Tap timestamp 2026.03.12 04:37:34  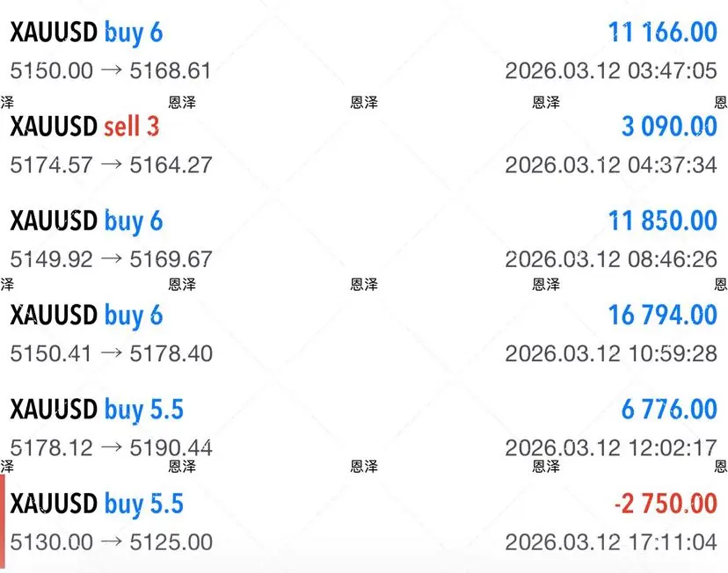(x=610, y=164)
